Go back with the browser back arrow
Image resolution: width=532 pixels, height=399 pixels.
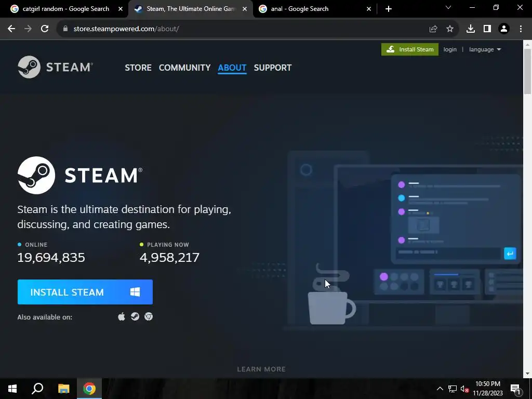click(11, 29)
